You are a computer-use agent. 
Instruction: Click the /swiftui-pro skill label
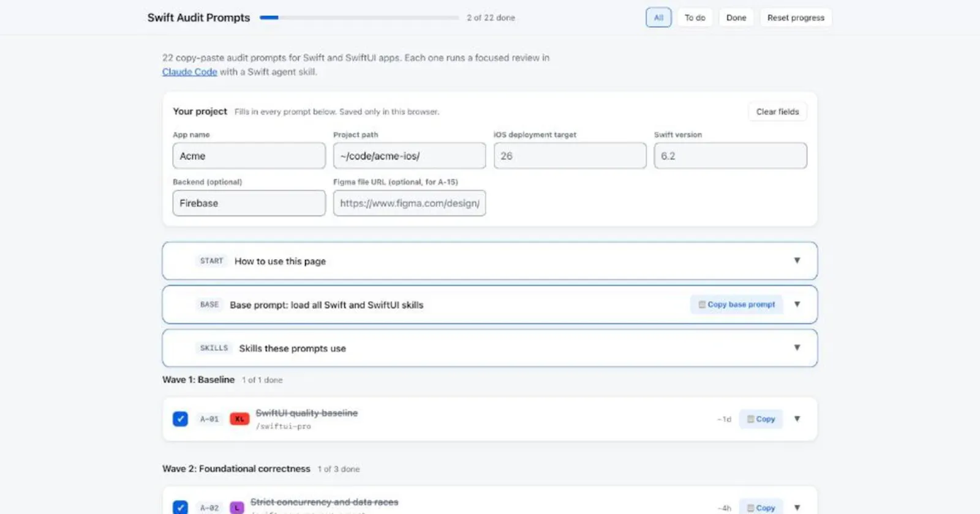283,426
